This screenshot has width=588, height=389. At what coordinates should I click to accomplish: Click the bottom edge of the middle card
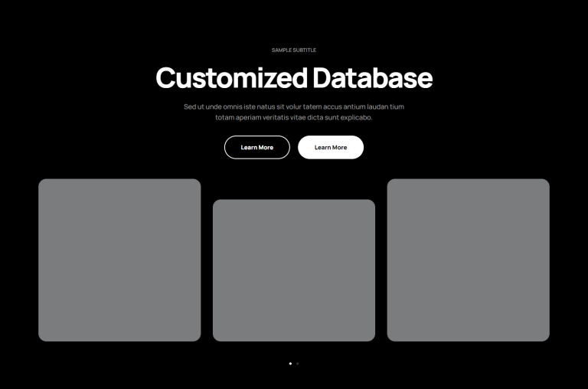tap(294, 338)
